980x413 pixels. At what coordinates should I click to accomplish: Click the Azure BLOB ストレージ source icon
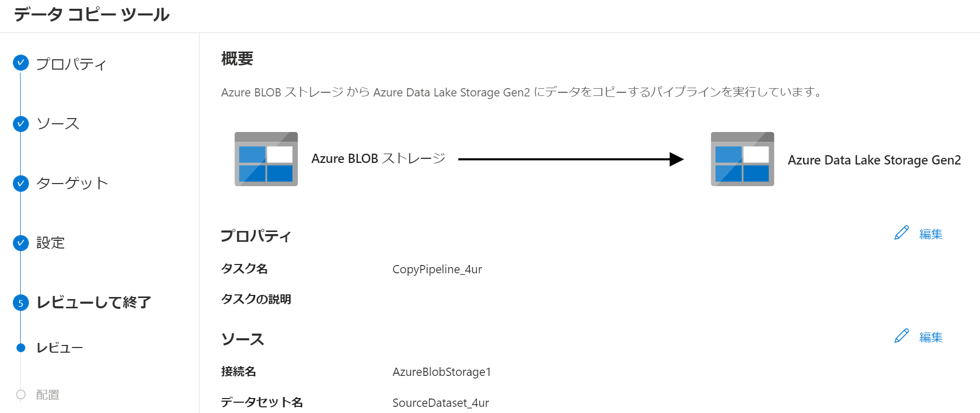(x=266, y=159)
